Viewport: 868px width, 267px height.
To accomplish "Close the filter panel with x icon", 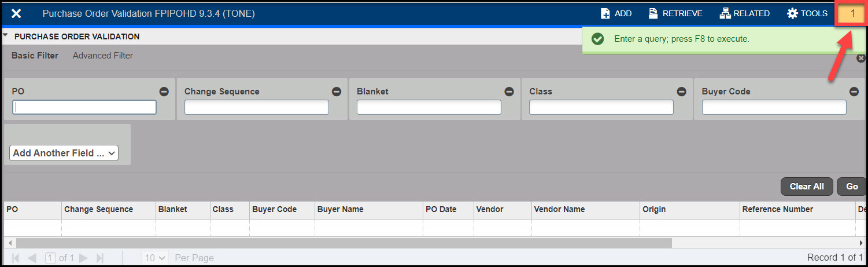I will pos(861,58).
